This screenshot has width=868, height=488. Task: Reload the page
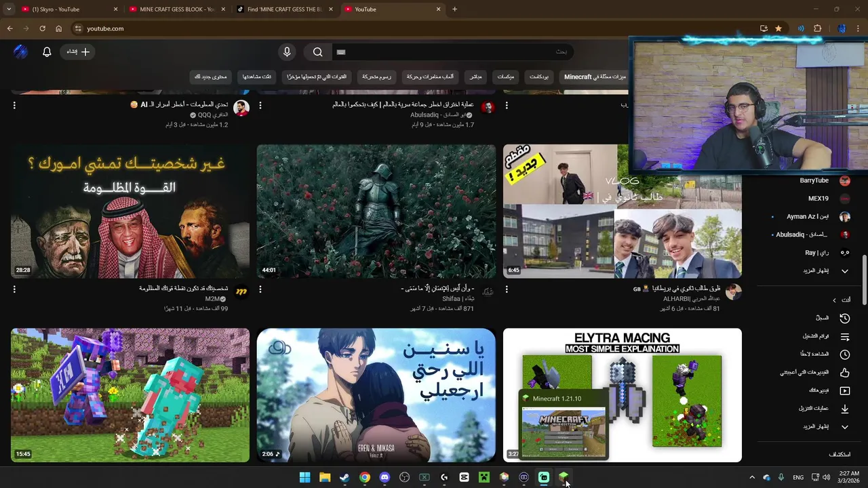point(42,28)
